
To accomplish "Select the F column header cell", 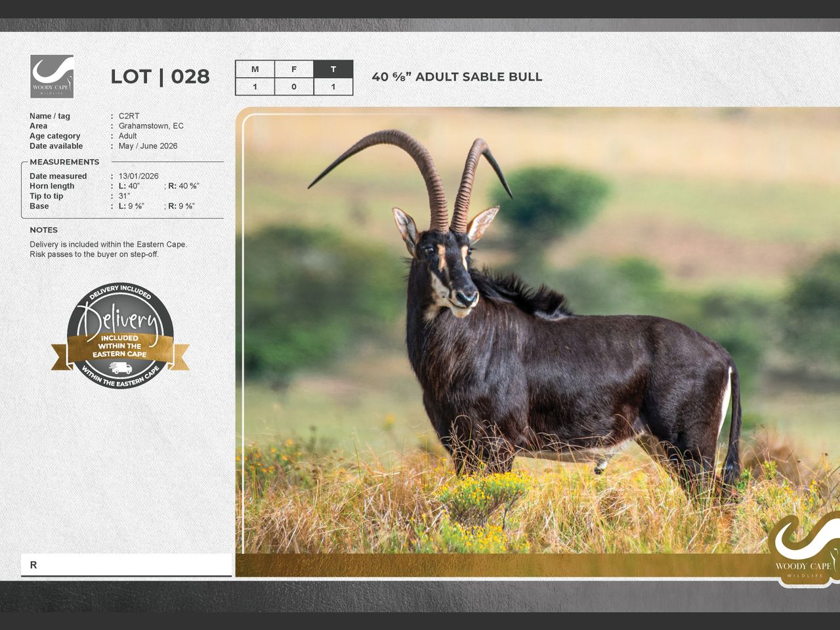I will pos(294,69).
